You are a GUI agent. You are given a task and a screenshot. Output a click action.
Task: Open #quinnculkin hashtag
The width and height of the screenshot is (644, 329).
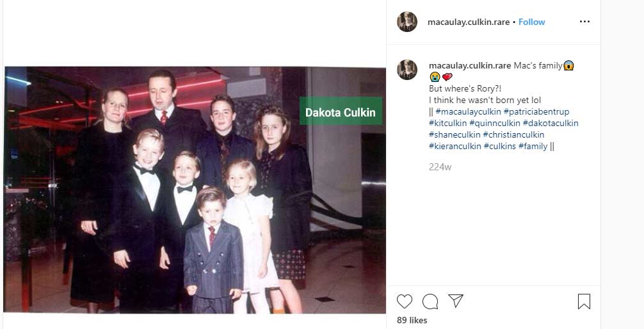point(495,124)
